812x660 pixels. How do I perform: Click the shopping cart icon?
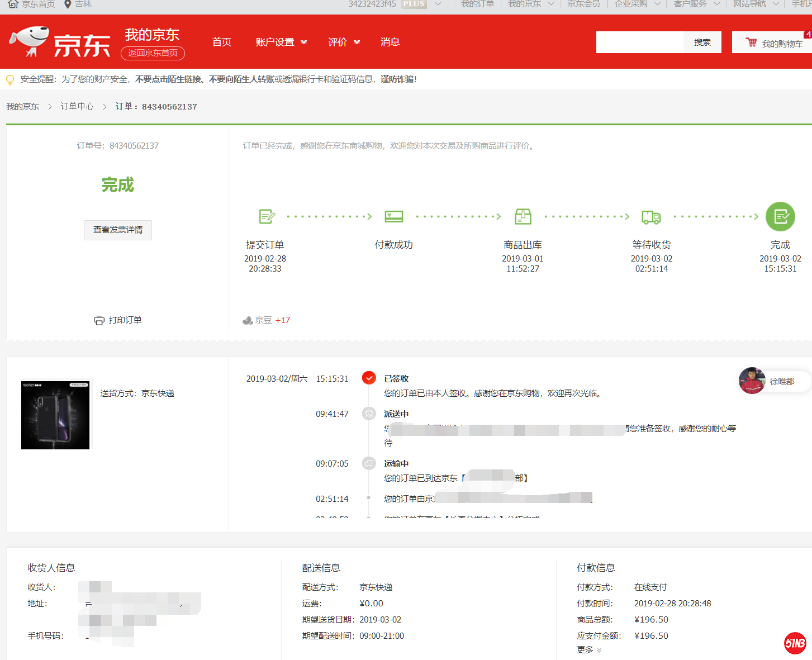click(751, 42)
